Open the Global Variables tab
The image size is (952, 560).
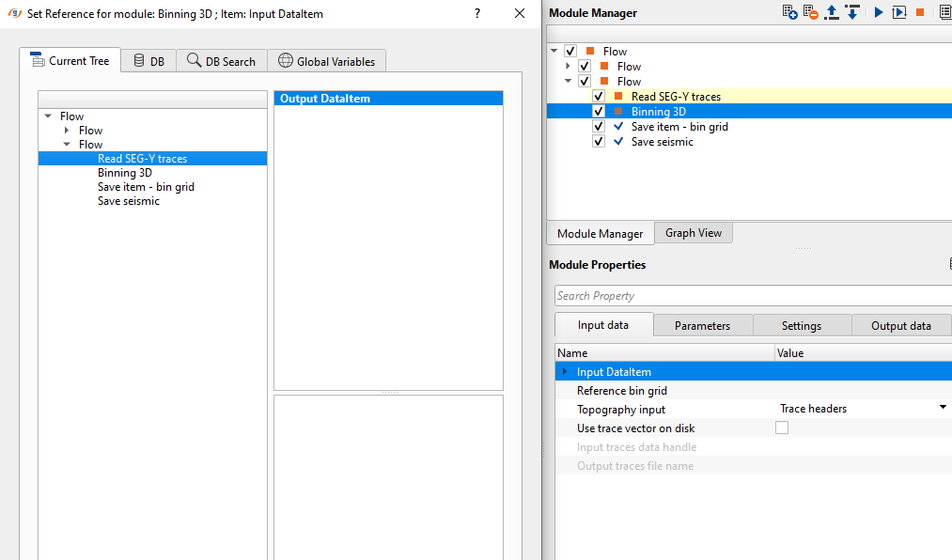327,61
